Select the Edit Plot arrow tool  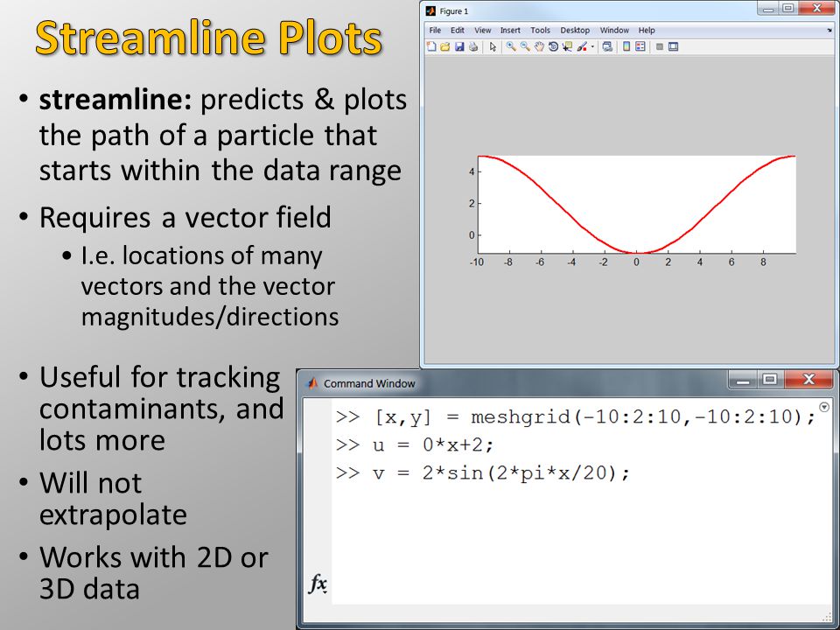pos(493,46)
